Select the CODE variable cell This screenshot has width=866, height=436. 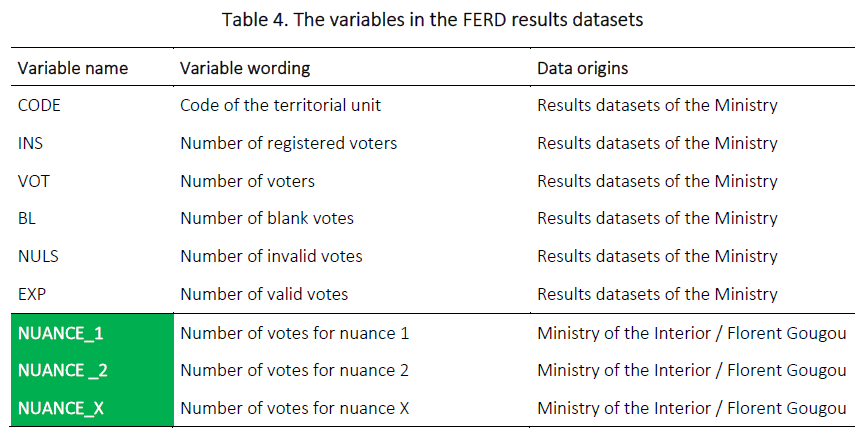pyautogui.click(x=40, y=105)
